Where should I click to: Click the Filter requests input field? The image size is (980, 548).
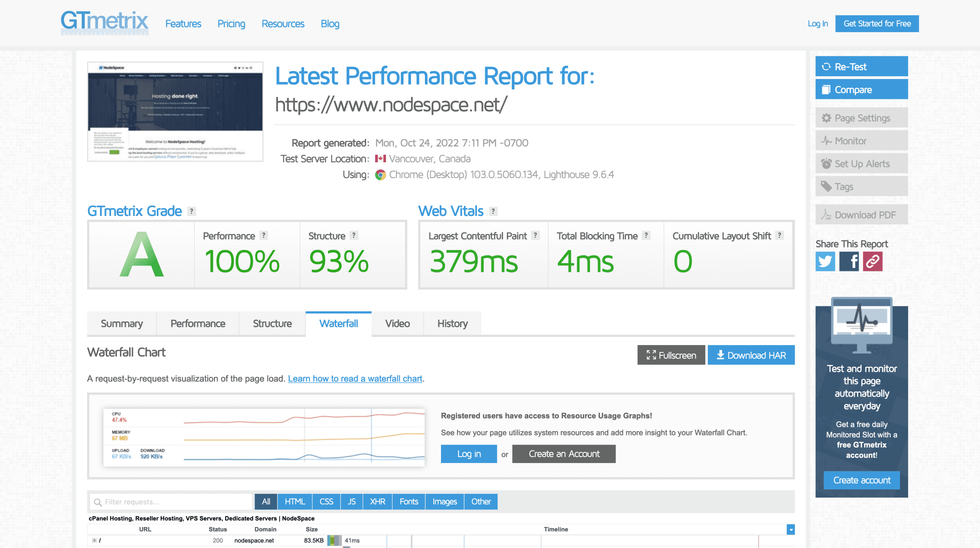click(x=171, y=502)
